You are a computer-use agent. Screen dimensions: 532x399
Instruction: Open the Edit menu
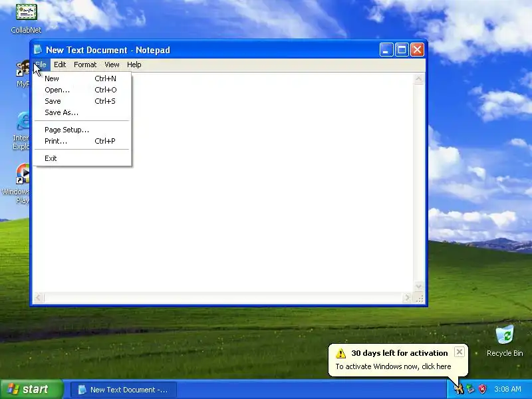[60, 65]
